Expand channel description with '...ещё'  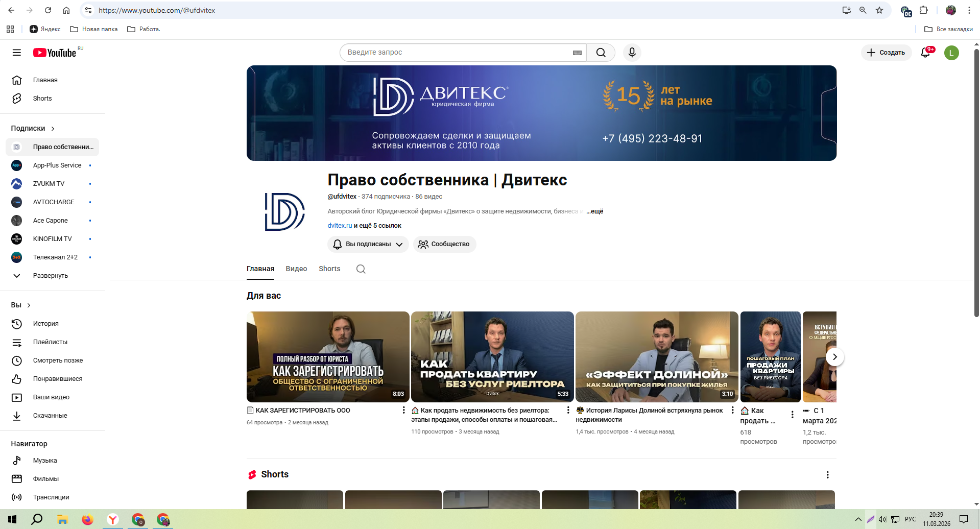click(594, 211)
